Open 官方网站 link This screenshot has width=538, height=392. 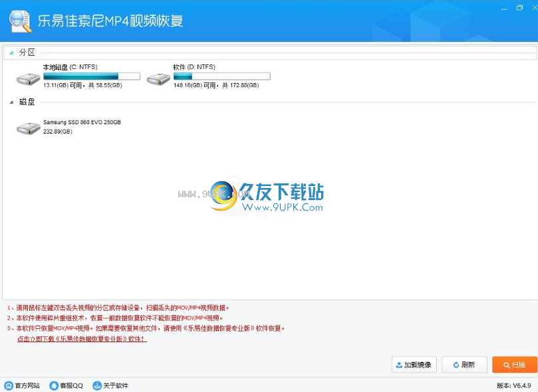coord(27,385)
